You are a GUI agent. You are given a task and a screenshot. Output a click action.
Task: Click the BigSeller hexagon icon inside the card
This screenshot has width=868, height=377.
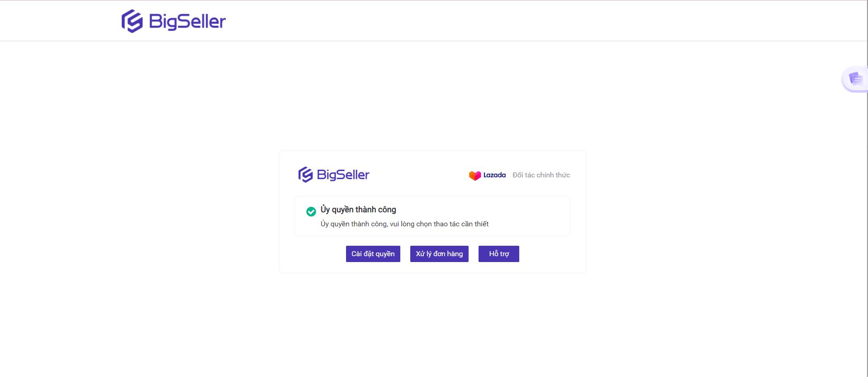coord(306,175)
